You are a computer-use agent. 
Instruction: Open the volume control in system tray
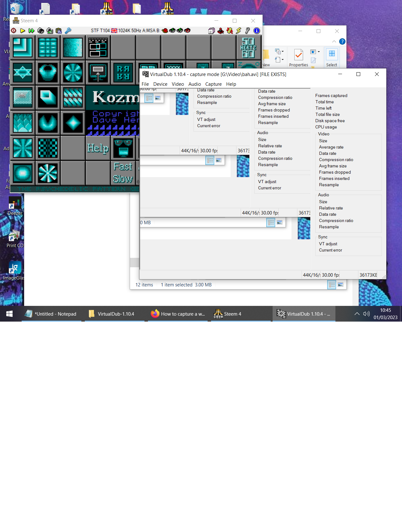tap(367, 314)
